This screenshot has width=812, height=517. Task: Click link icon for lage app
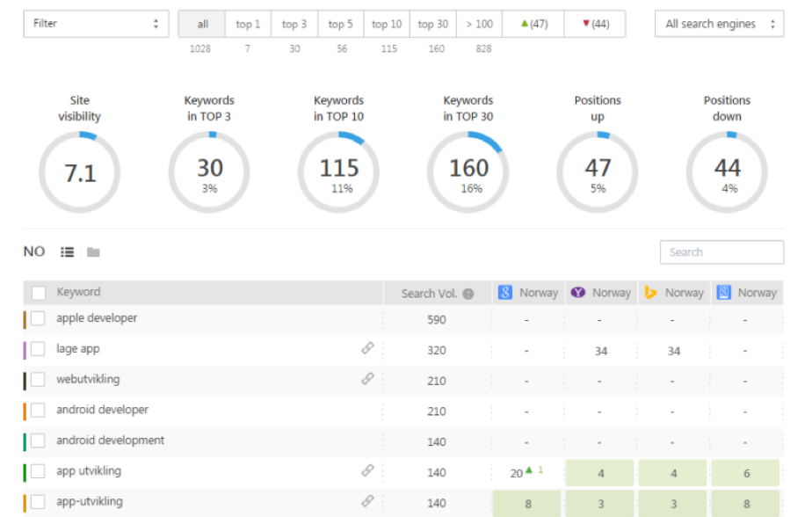[x=367, y=349]
